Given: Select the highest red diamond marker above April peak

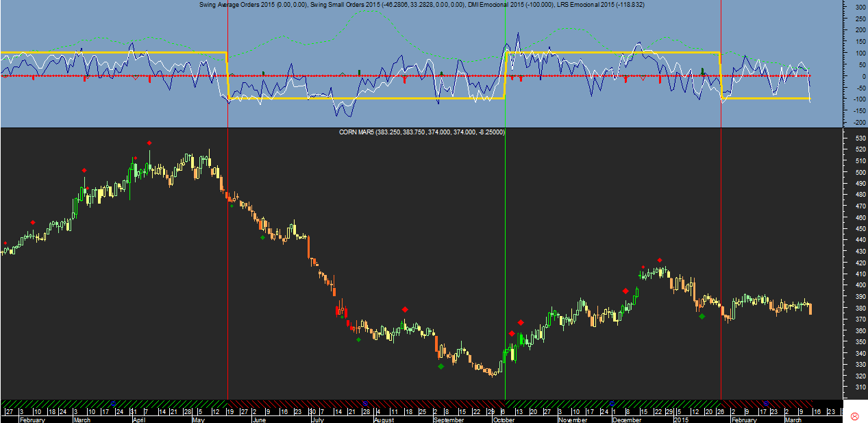Looking at the screenshot, I should (x=149, y=143).
